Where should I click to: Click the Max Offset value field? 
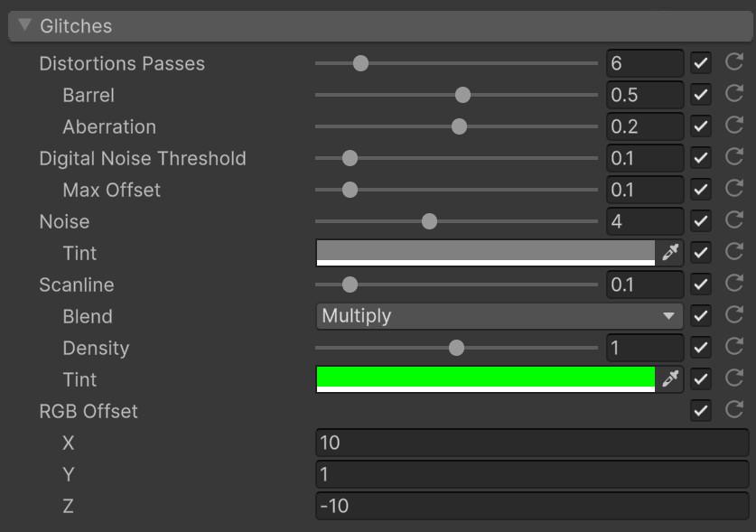tap(644, 190)
